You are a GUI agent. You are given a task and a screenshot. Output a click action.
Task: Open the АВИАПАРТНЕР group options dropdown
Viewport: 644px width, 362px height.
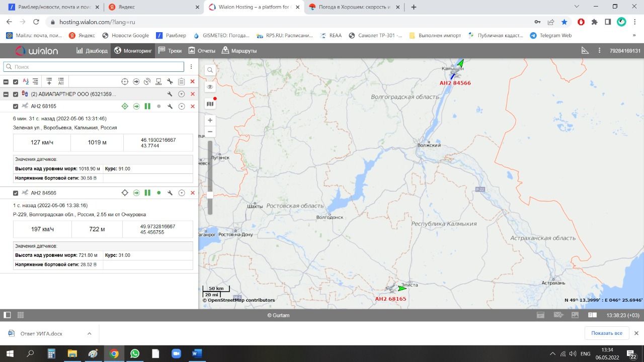point(181,94)
